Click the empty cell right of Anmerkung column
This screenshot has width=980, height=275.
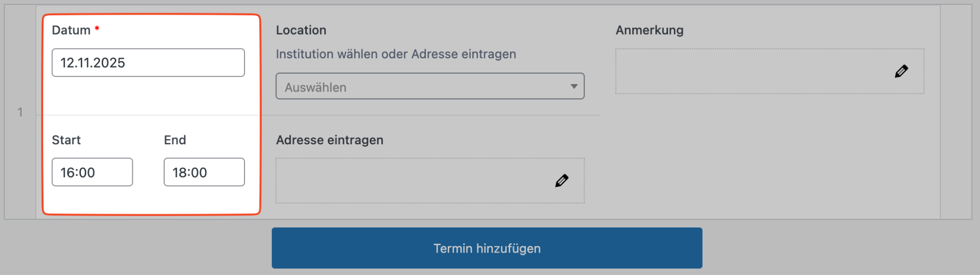(x=955, y=112)
